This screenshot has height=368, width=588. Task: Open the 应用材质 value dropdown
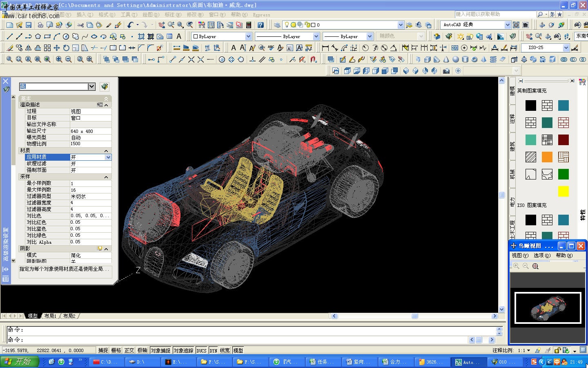108,157
